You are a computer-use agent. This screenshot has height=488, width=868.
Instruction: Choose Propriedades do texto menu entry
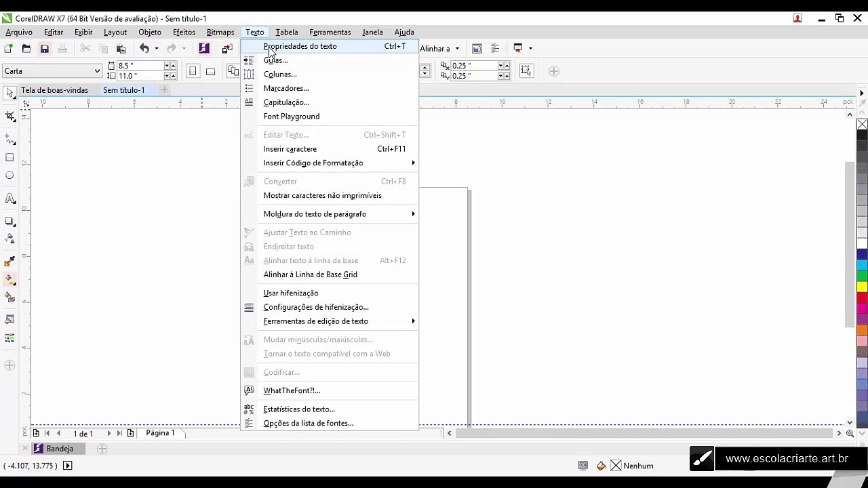coord(330,46)
